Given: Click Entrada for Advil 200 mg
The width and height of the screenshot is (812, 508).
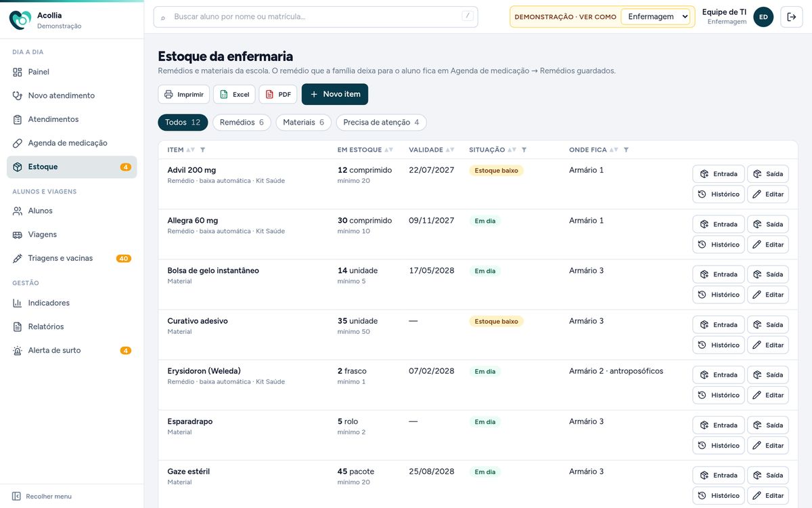Looking at the screenshot, I should click(719, 174).
